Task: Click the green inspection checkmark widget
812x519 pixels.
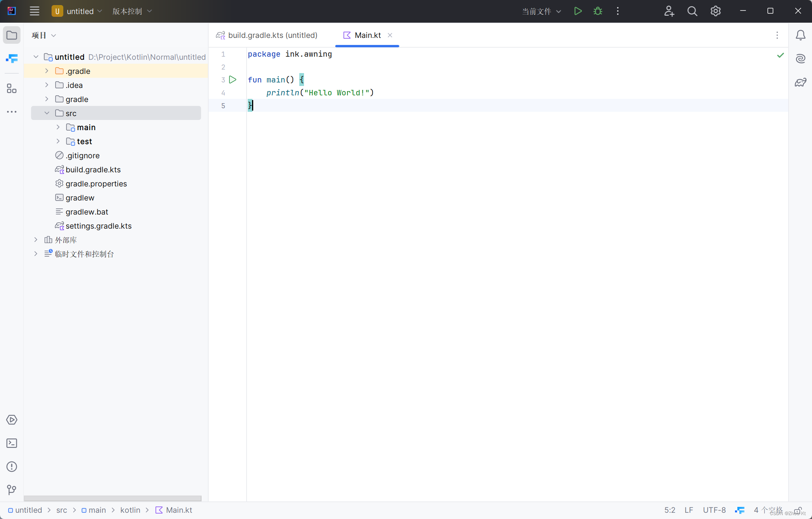Action: pos(780,55)
